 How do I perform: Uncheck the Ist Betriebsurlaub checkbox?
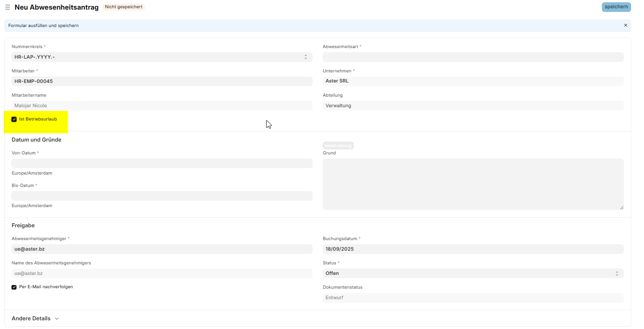[x=14, y=119]
